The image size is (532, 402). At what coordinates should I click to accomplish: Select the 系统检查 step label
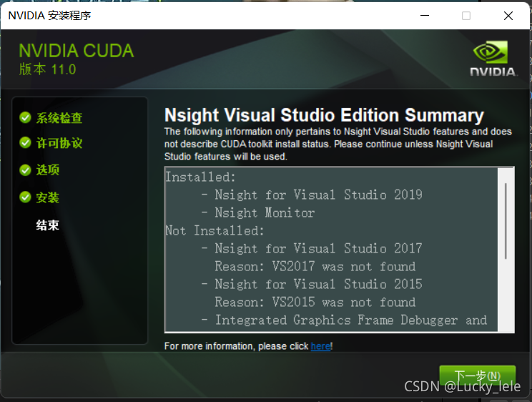pos(59,118)
